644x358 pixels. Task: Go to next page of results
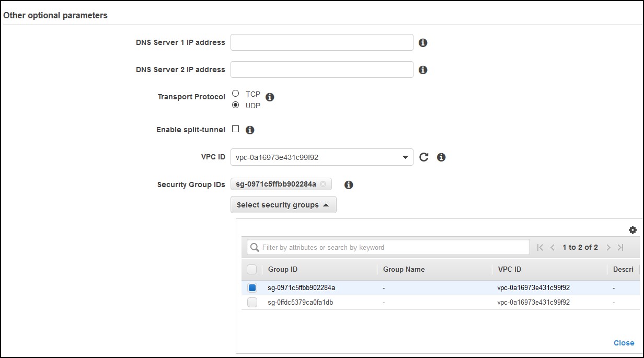(x=608, y=248)
